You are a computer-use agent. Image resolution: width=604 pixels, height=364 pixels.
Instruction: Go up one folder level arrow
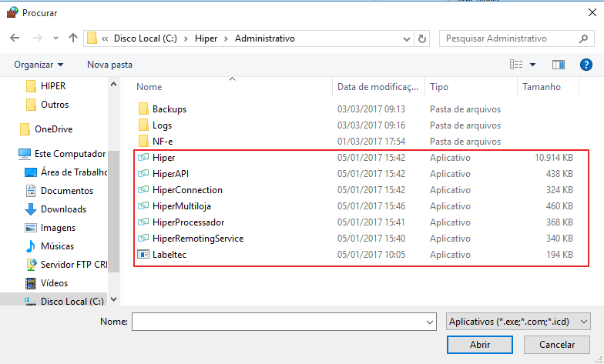coord(73,38)
